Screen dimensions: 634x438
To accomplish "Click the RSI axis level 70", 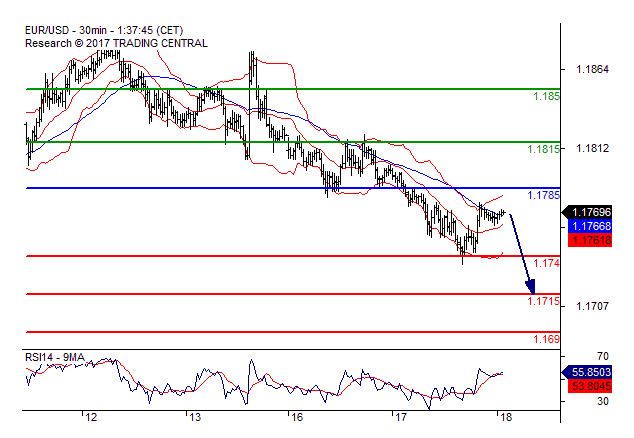I will pos(602,356).
